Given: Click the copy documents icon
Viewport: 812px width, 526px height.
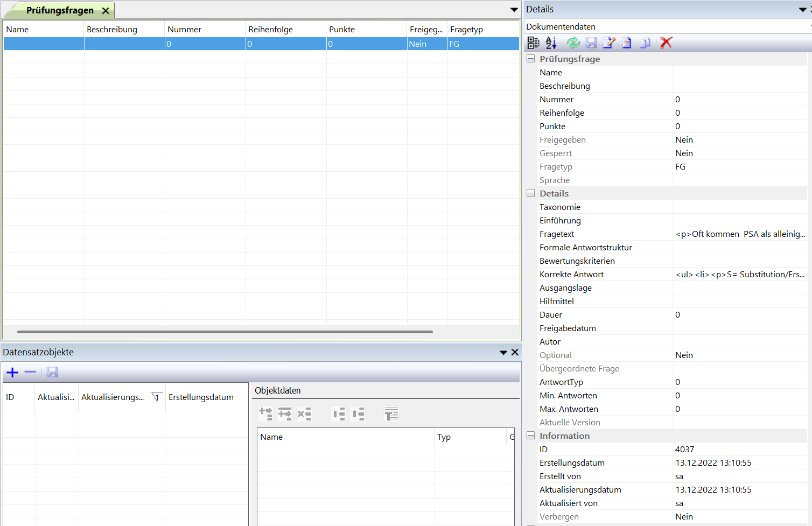Looking at the screenshot, I should pyautogui.click(x=645, y=43).
